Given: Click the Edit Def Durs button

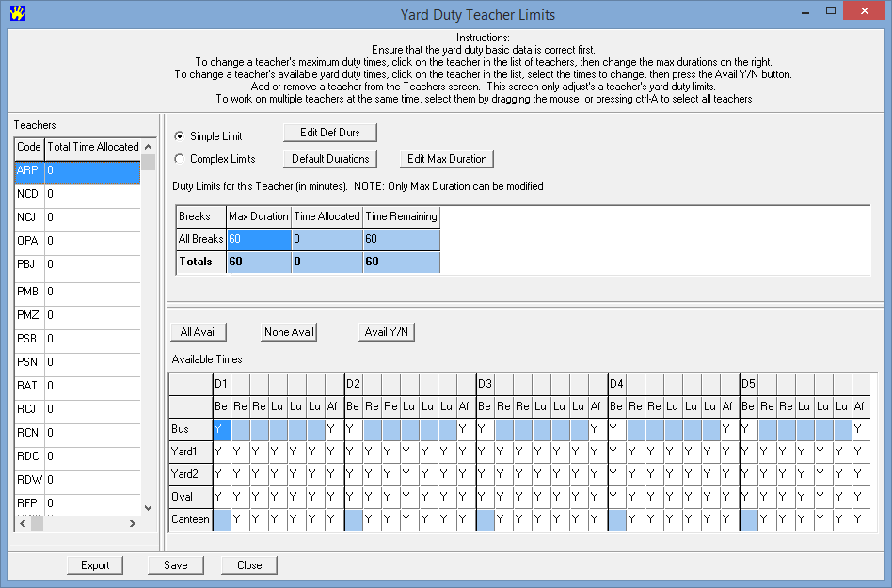Looking at the screenshot, I should click(x=330, y=133).
